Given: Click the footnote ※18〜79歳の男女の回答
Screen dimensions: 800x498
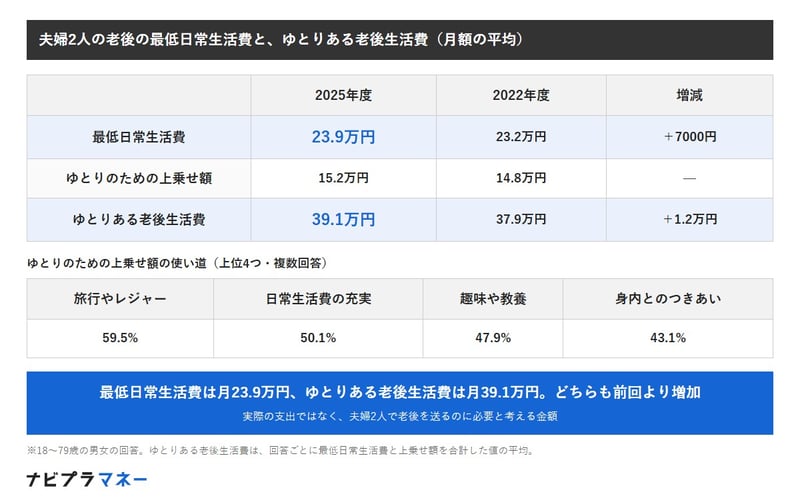Looking at the screenshot, I should click(x=281, y=451).
